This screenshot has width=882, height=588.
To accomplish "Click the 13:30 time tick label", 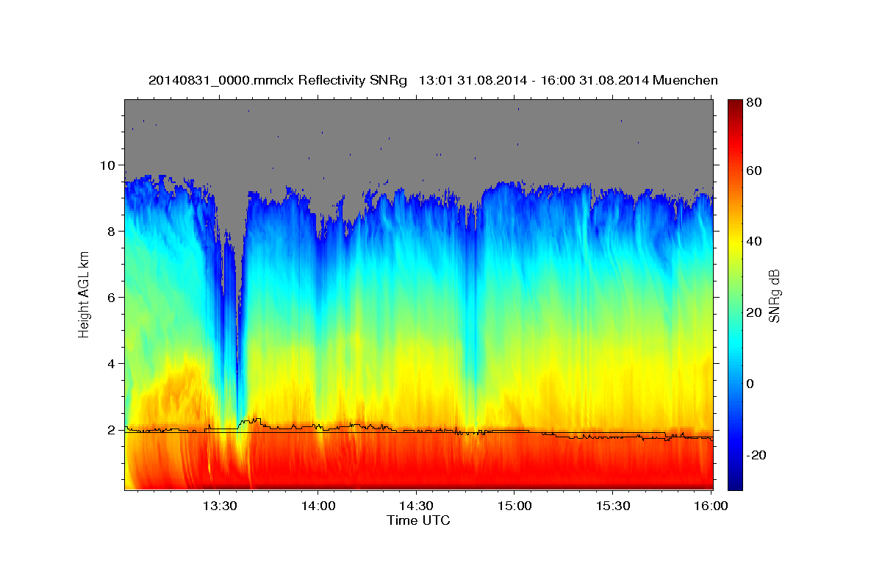I will [x=219, y=506].
